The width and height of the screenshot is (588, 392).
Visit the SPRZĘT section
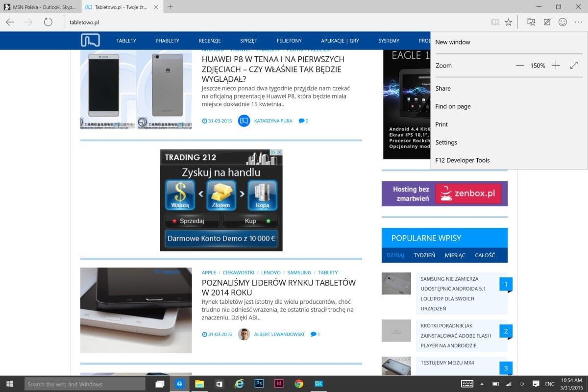coord(249,41)
